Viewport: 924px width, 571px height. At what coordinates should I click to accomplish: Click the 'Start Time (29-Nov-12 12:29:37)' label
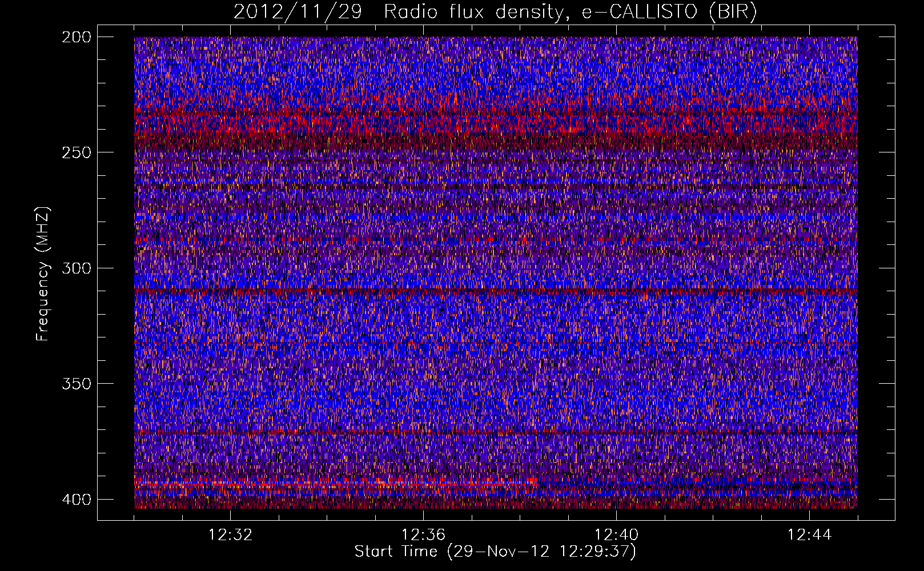495,552
